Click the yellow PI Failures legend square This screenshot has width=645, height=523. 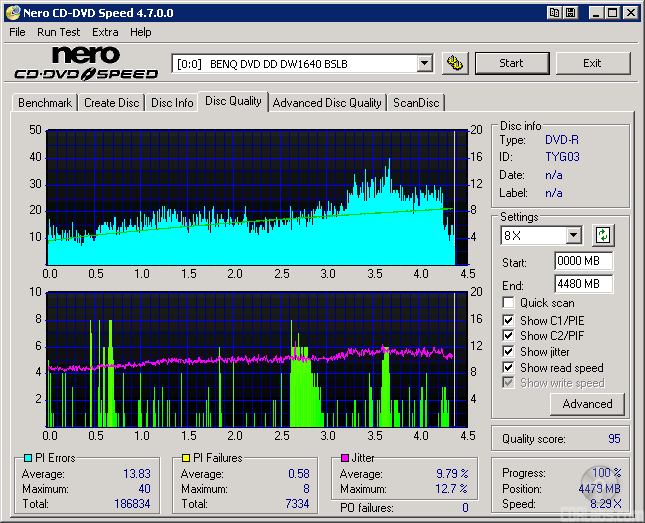[x=185, y=458]
